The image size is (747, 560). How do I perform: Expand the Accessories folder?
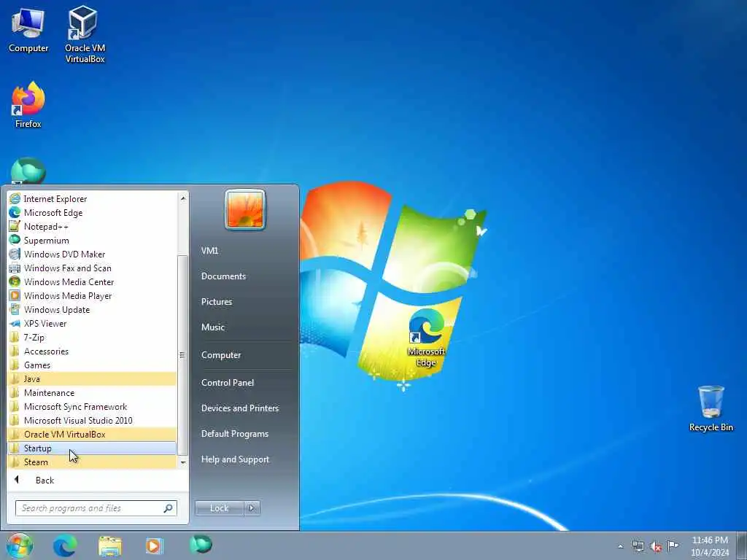92,351
